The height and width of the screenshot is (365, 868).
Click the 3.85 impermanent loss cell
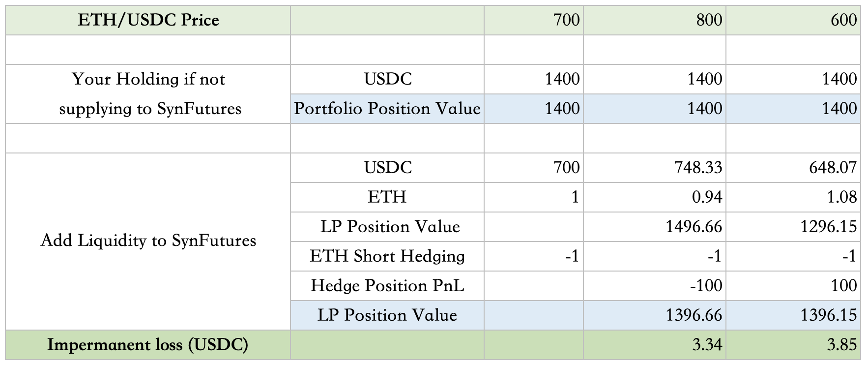click(x=793, y=345)
